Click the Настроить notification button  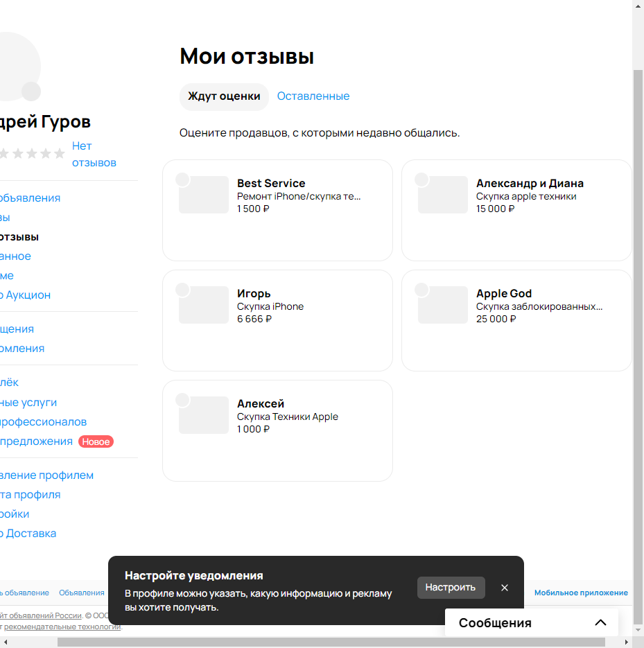click(x=451, y=588)
